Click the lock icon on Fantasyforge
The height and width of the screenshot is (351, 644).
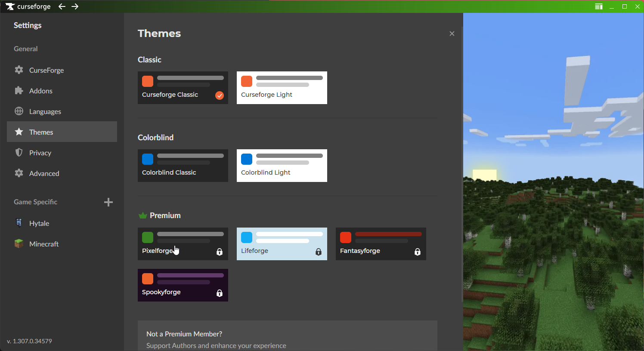pos(418,252)
